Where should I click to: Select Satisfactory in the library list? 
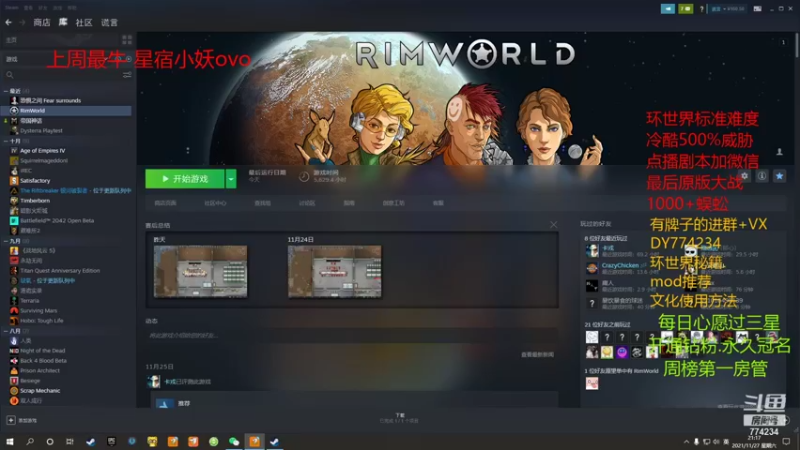tap(35, 181)
